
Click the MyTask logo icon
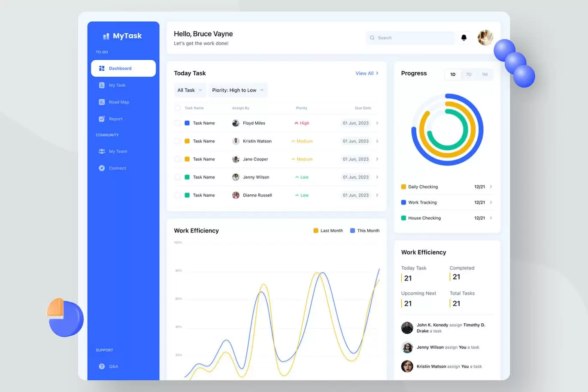tap(106, 36)
